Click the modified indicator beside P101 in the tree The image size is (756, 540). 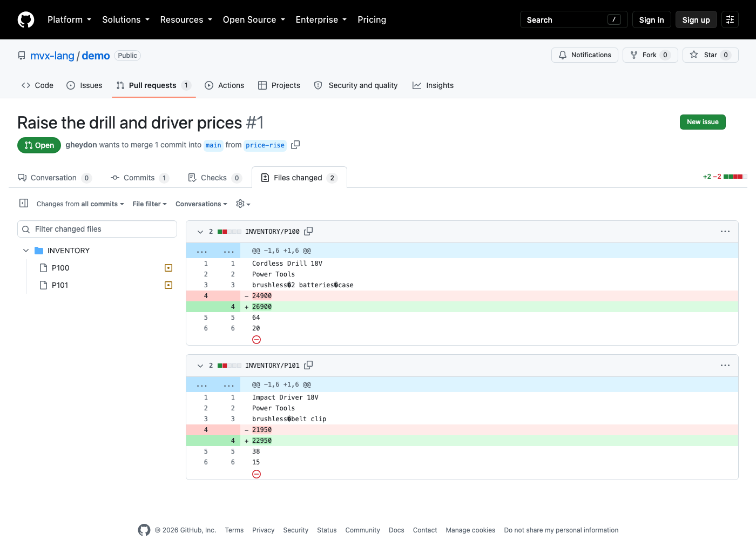coord(168,285)
